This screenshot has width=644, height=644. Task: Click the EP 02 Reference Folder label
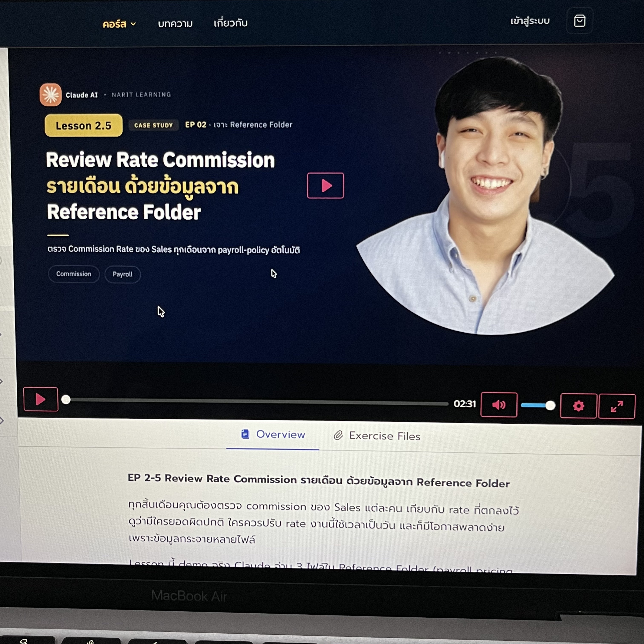point(239,125)
